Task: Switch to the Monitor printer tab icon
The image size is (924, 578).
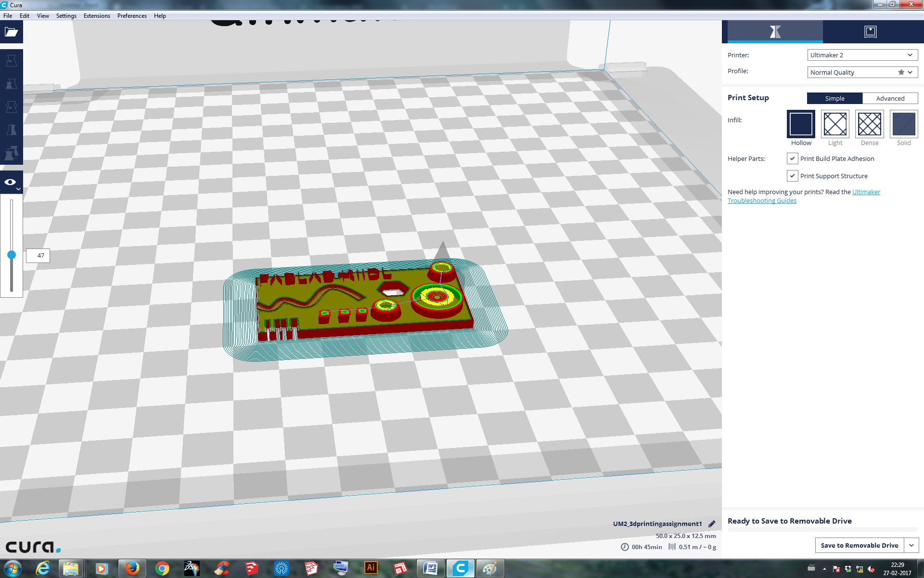Action: tap(871, 32)
